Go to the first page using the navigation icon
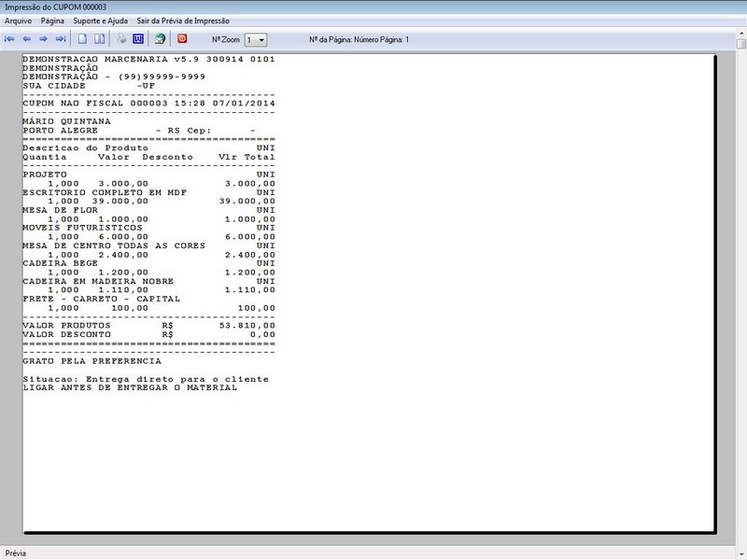The width and height of the screenshot is (747, 560). [x=9, y=39]
